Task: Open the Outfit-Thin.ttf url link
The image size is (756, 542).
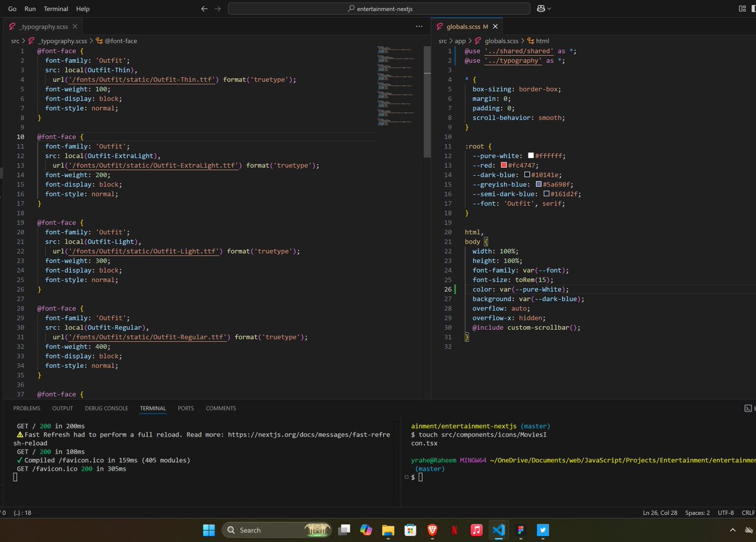Action: click(142, 79)
